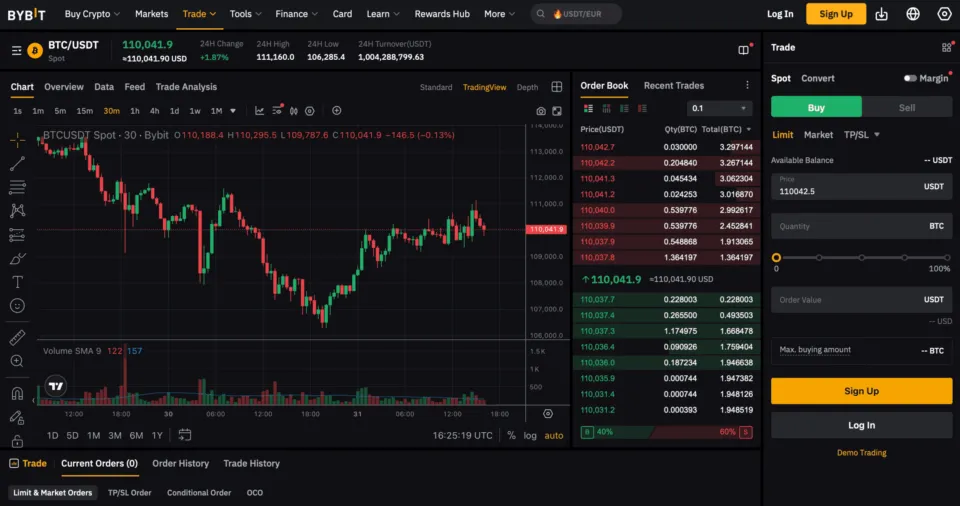Select the ruler measure tool
This screenshot has width=960, height=506.
click(x=17, y=338)
